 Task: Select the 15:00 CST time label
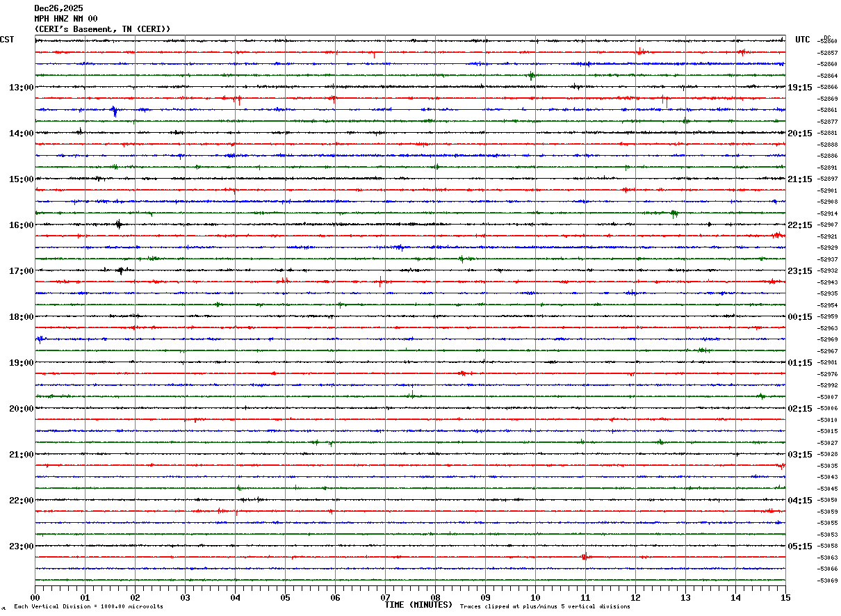coord(22,179)
